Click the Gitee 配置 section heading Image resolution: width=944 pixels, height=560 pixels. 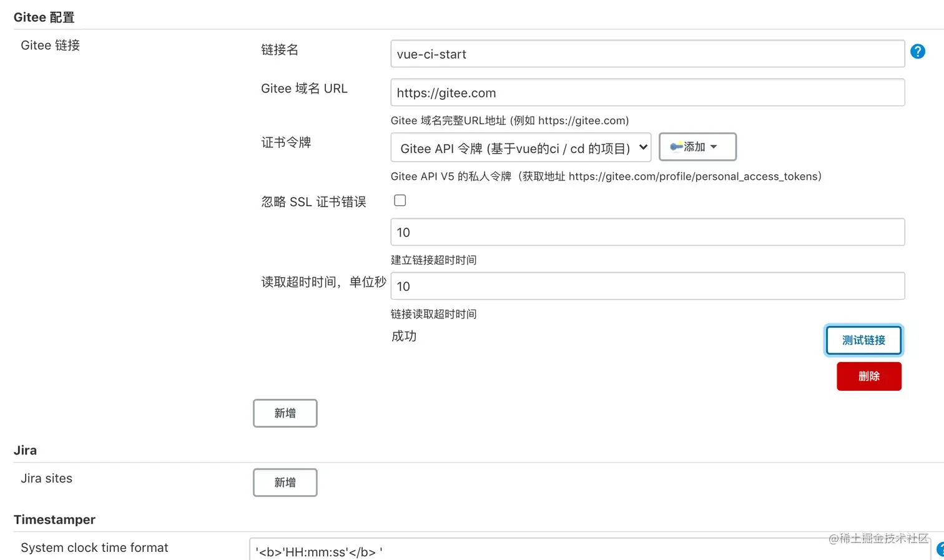(x=44, y=17)
